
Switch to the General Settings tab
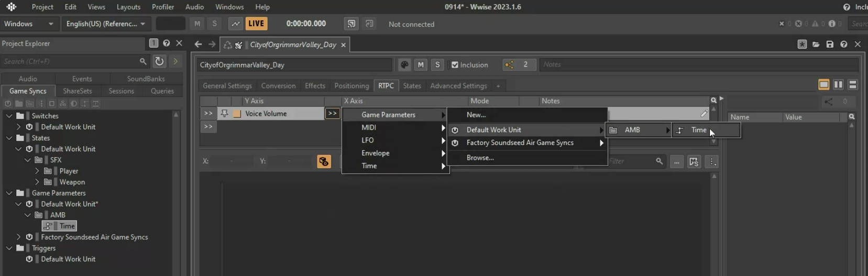(227, 85)
